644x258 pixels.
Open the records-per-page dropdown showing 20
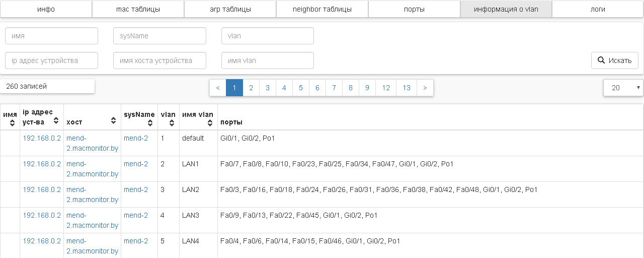click(x=623, y=88)
